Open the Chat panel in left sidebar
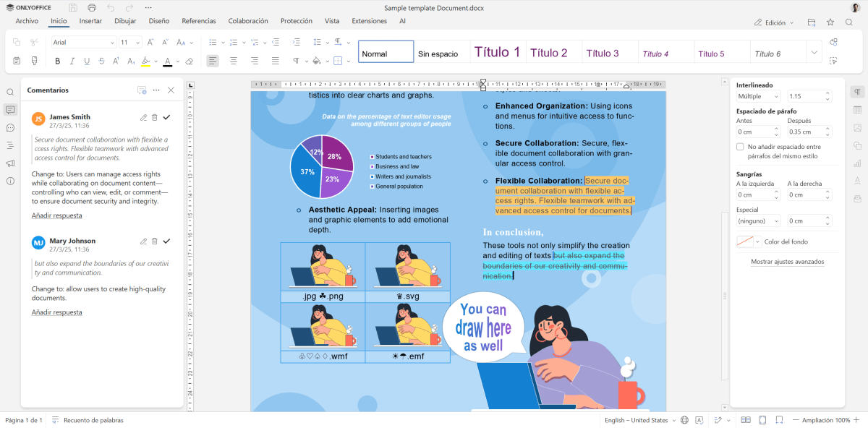 [10, 127]
